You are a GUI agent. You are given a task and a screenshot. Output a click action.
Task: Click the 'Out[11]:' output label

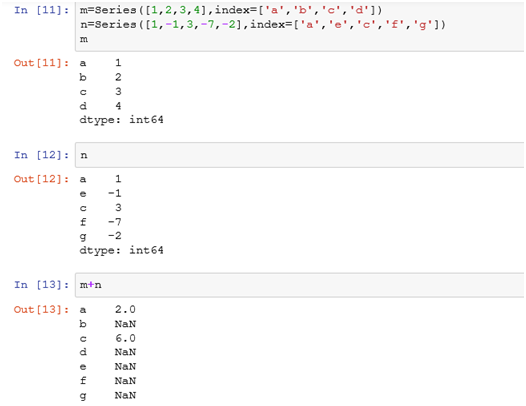[42, 63]
